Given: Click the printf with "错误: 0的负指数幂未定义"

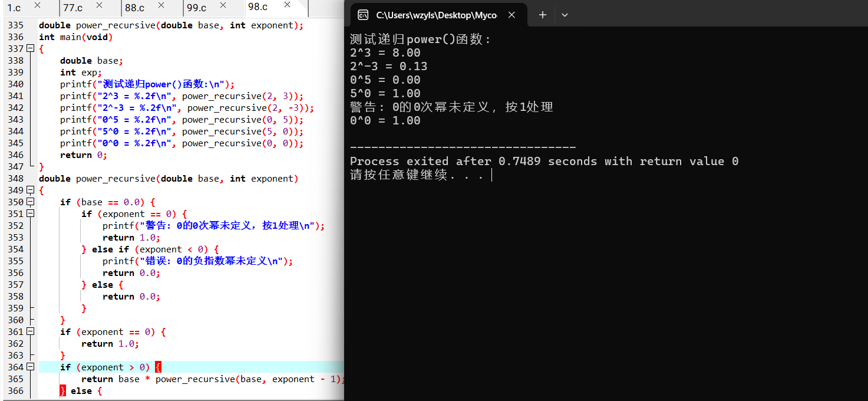Looking at the screenshot, I should (197, 261).
